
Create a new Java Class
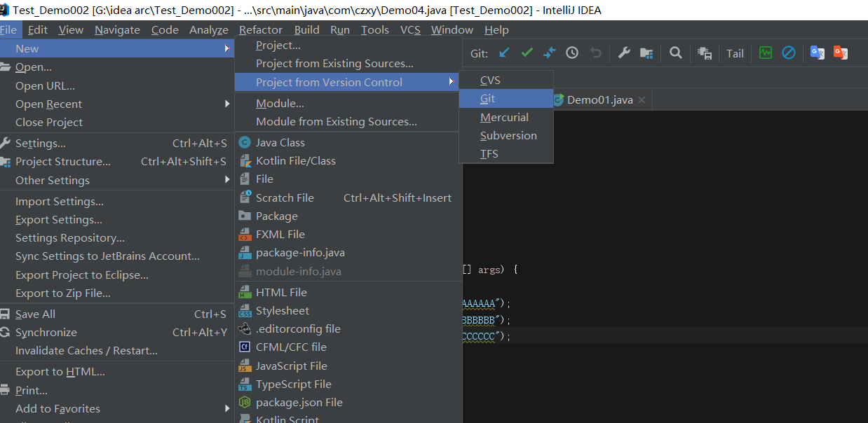pyautogui.click(x=347, y=142)
